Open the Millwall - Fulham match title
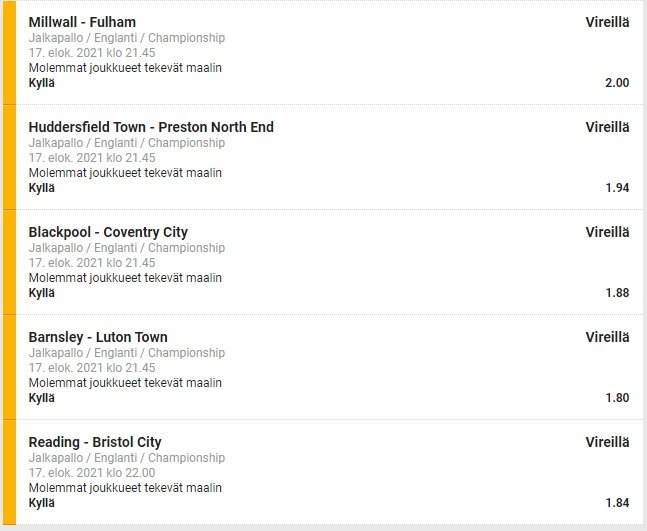Viewport: 647px width, 531px height. click(82, 22)
